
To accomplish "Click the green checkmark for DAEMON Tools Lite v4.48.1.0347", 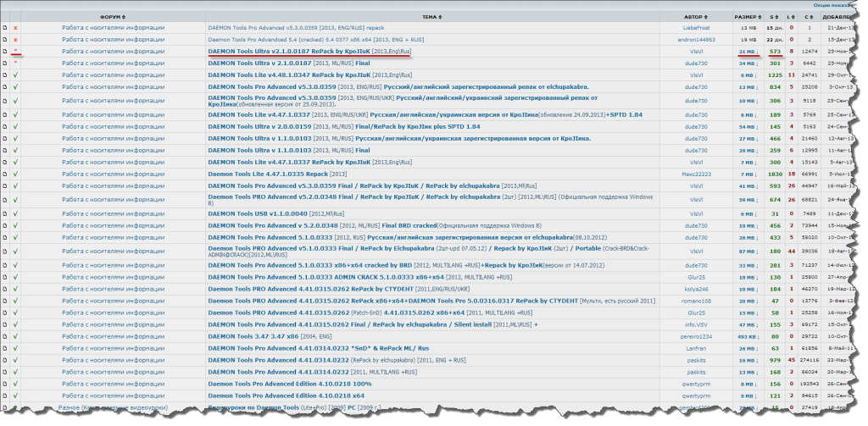I will (15, 75).
